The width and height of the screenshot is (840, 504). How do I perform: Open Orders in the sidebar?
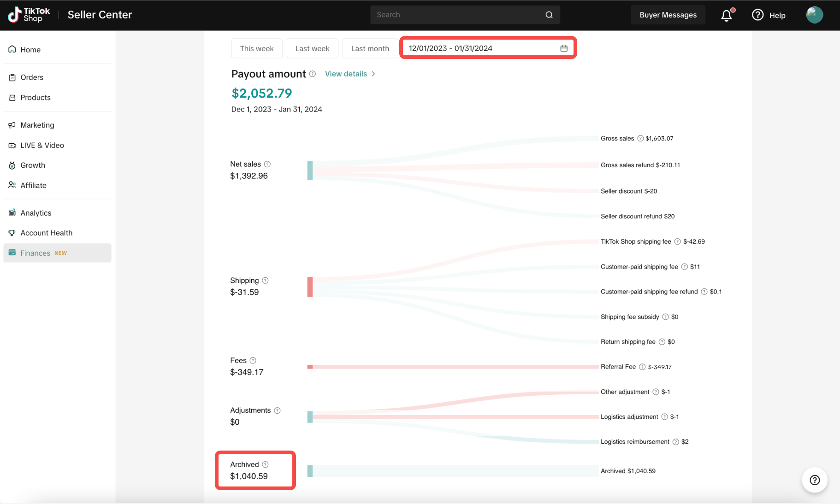[x=32, y=77]
